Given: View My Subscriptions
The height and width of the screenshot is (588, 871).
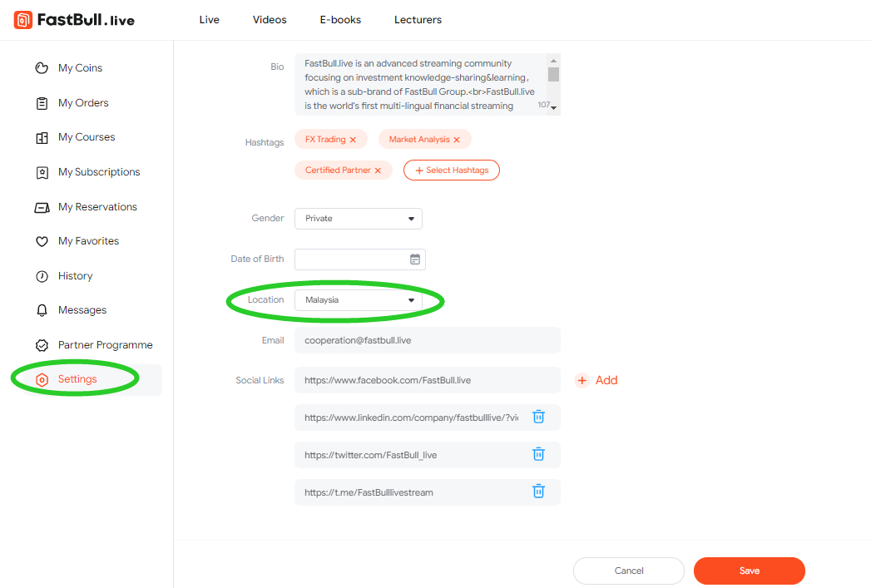Looking at the screenshot, I should (100, 172).
